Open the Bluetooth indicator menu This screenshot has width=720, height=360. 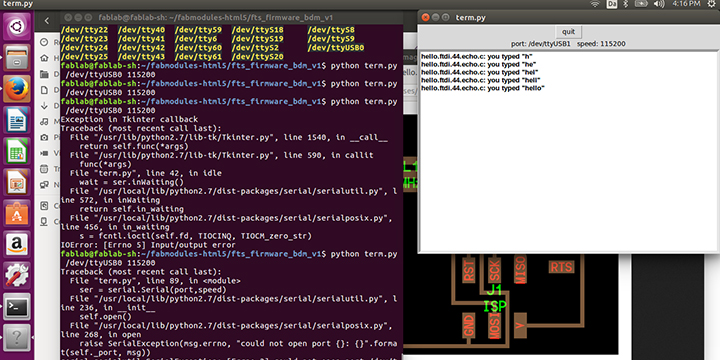click(624, 4)
